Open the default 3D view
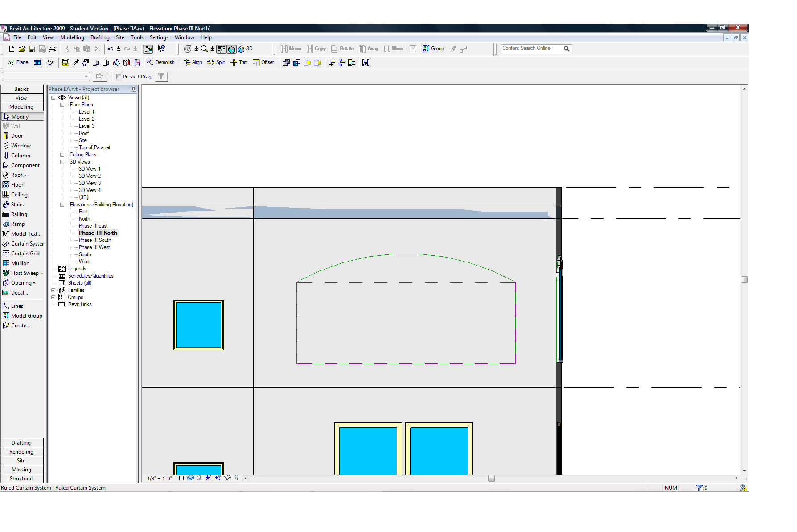The height and width of the screenshot is (532, 797). (245, 49)
